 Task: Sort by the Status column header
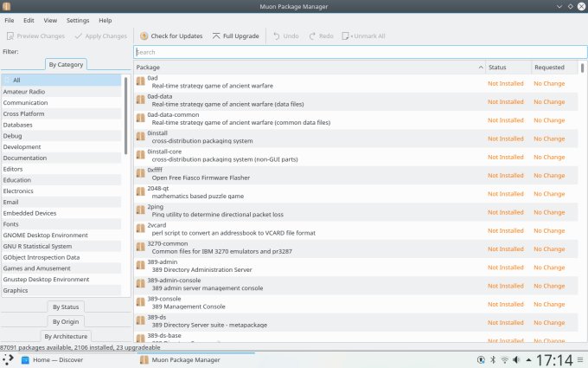508,68
